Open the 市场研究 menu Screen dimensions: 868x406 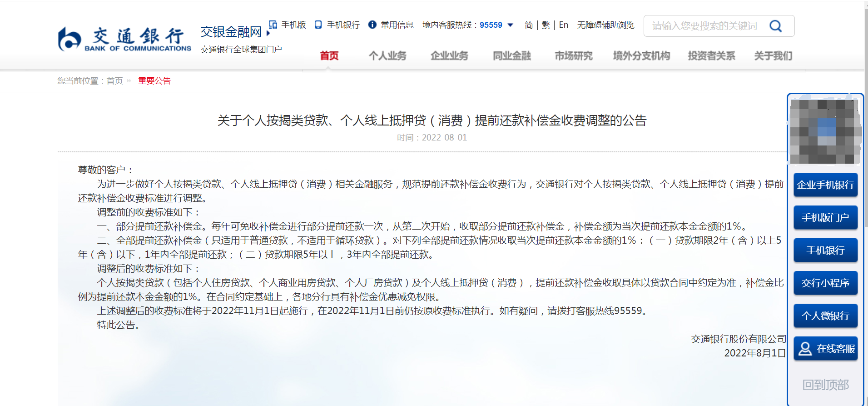(574, 55)
